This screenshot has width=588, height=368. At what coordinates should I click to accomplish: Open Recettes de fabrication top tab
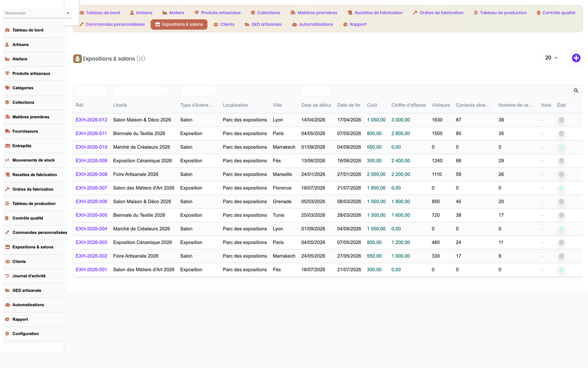(375, 13)
